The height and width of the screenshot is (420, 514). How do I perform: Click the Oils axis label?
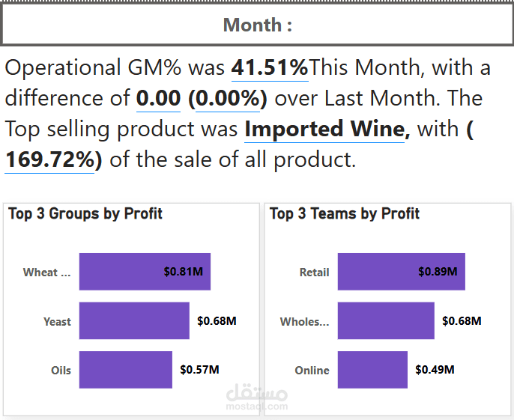tap(61, 371)
